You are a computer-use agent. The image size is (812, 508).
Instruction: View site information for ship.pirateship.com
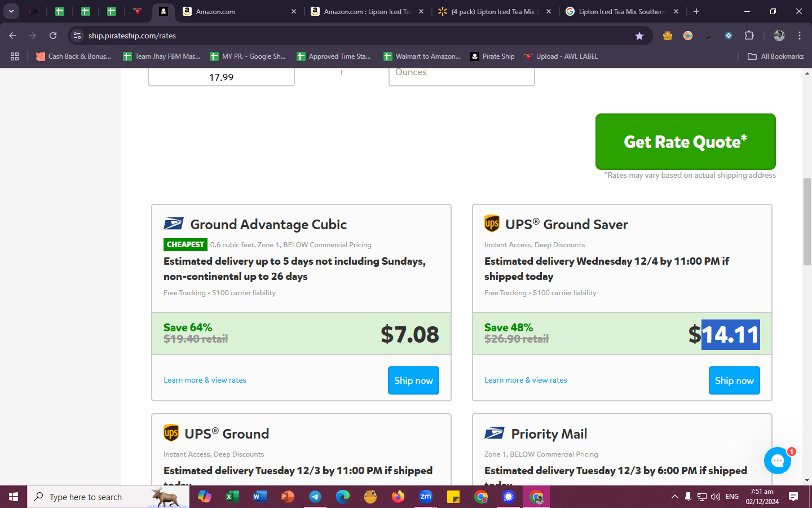click(77, 36)
